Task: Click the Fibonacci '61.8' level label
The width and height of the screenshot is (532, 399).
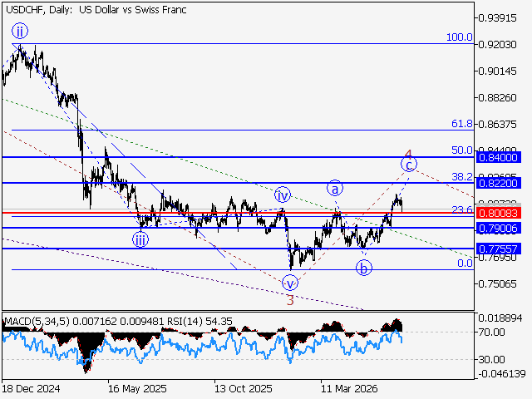Action: [x=462, y=124]
